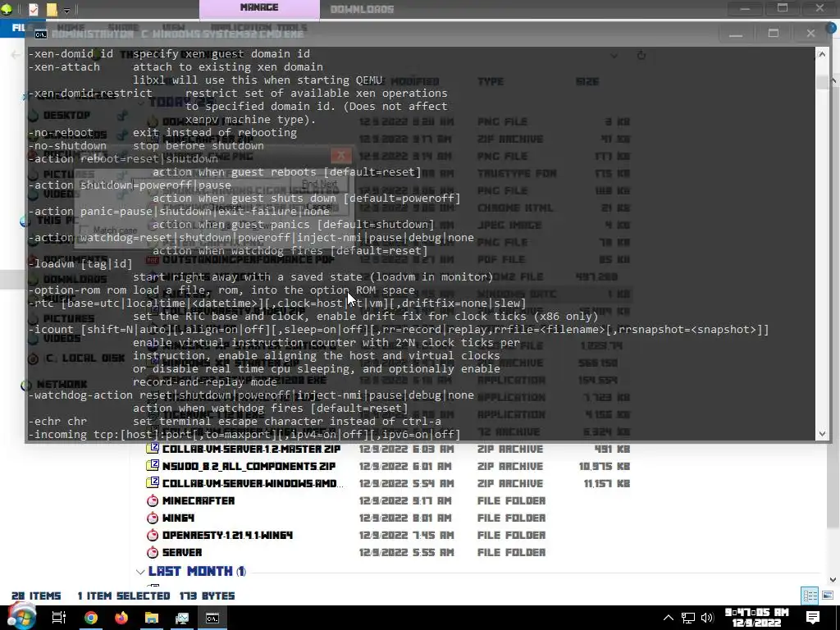Click the Properties checkmark icon in quick access toolbar

(x=33, y=9)
